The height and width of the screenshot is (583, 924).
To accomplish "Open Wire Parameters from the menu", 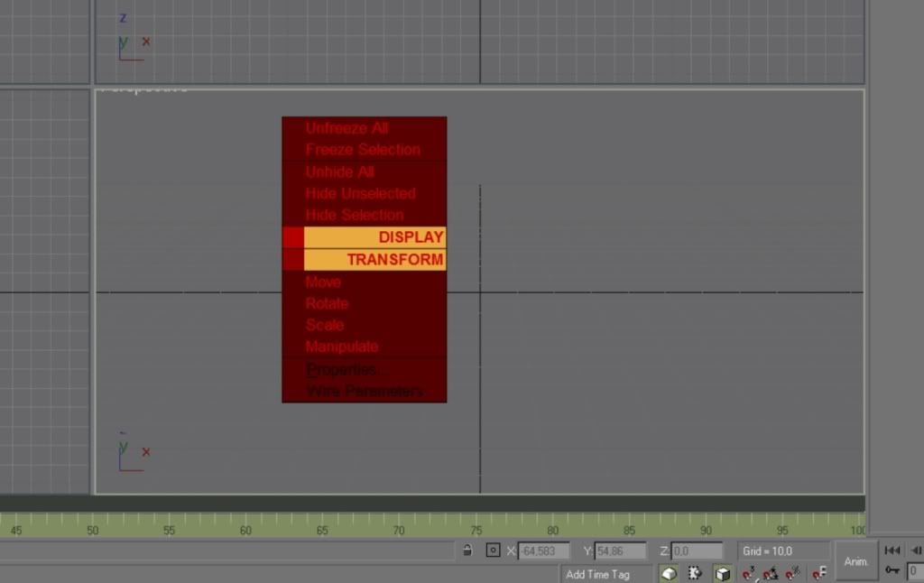I will tap(365, 391).
